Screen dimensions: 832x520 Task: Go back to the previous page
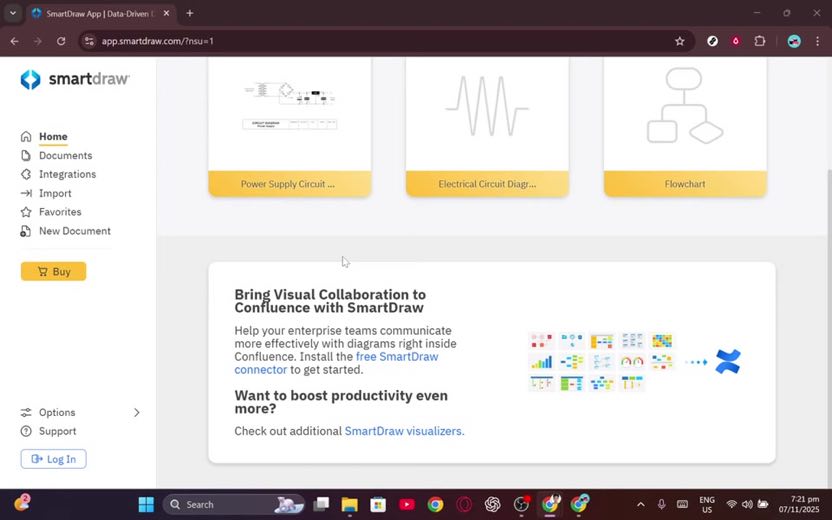14,41
